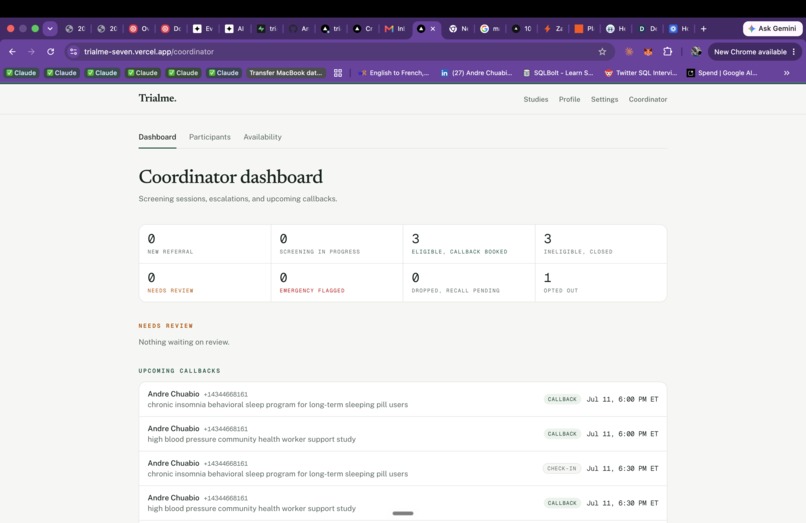806x523 pixels.
Task: Click the Dropped, Recall Pending card
Action: (x=469, y=282)
